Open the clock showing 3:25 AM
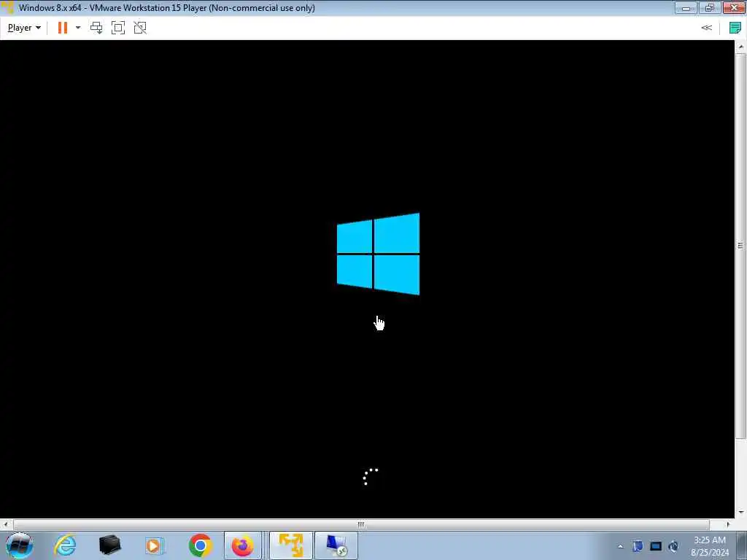Viewport: 747px width, 560px height. [x=709, y=546]
